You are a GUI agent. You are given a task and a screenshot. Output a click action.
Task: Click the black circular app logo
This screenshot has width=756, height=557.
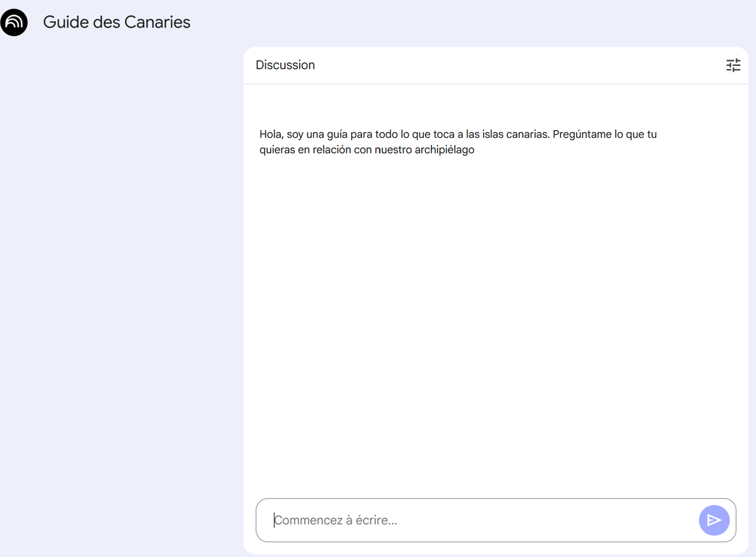point(14,22)
